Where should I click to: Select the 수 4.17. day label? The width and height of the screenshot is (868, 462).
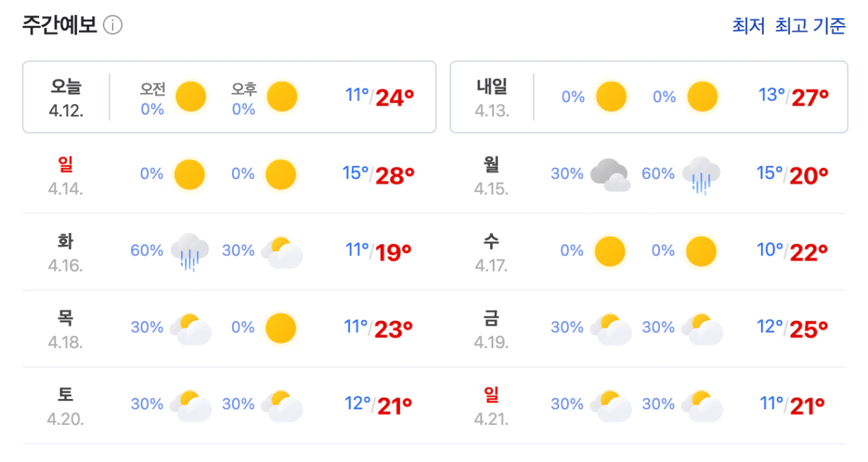[491, 252]
